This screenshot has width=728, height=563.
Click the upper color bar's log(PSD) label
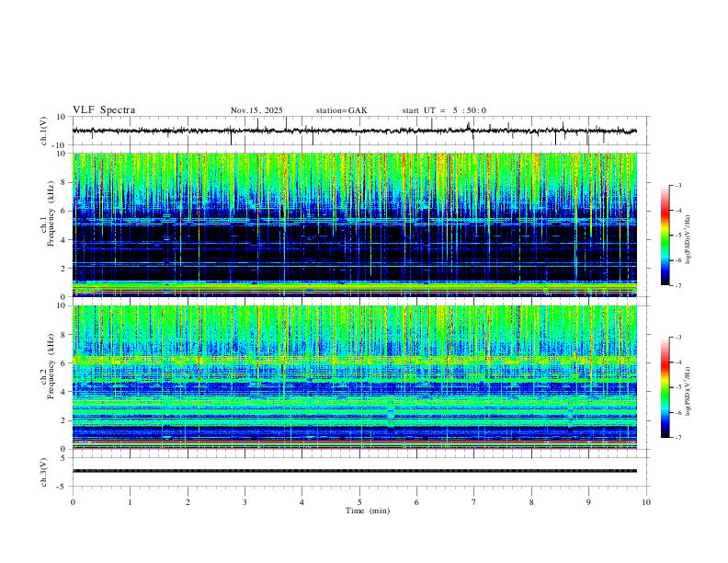point(688,240)
